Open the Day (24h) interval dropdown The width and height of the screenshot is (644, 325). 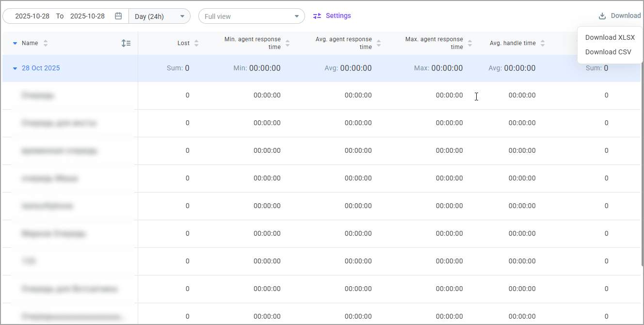(x=160, y=16)
